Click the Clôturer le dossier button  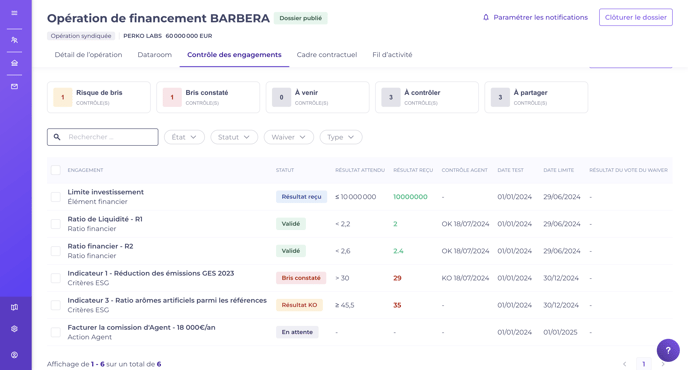(x=636, y=17)
